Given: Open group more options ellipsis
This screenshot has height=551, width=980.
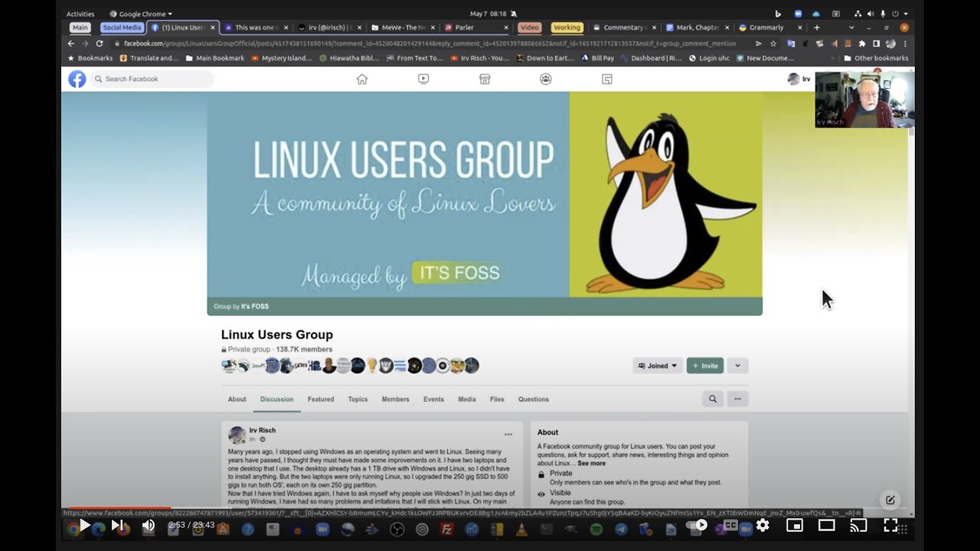Looking at the screenshot, I should pos(737,399).
